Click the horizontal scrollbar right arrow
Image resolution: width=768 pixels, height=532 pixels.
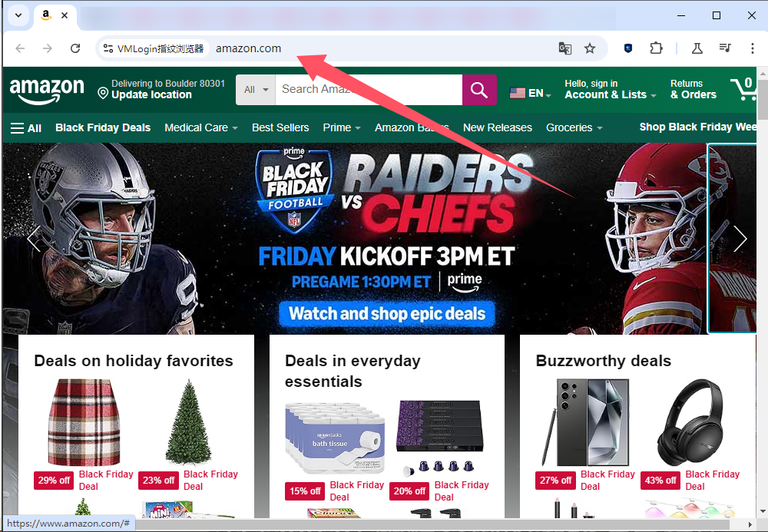click(750, 524)
